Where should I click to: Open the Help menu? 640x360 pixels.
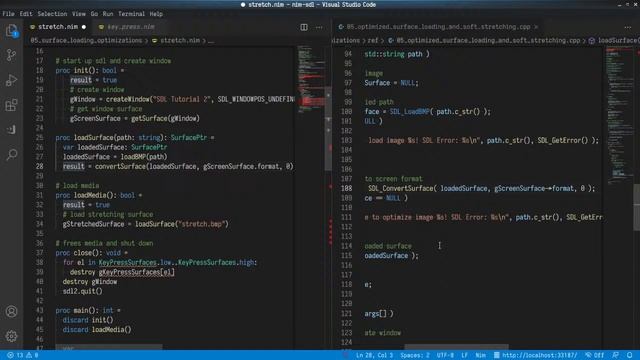click(156, 14)
